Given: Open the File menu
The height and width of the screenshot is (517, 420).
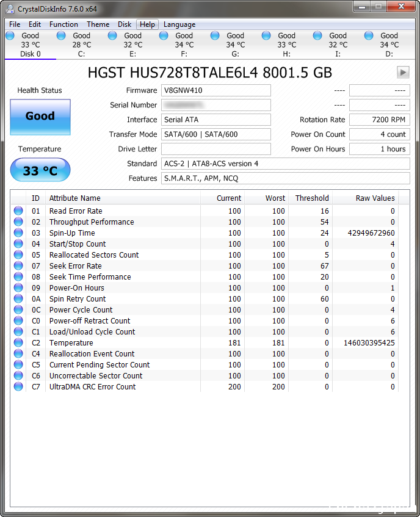Looking at the screenshot, I should 15,24.
